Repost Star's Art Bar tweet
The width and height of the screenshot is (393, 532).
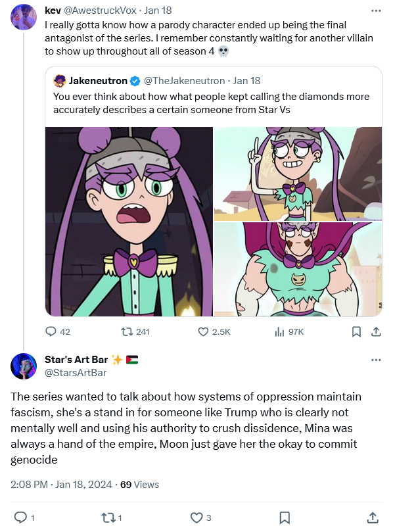click(108, 518)
